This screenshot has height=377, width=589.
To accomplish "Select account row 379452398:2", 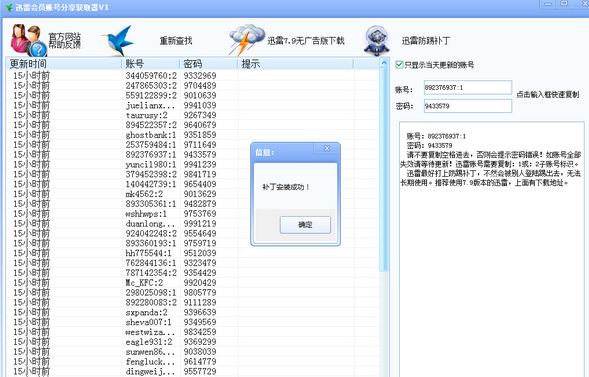I will [x=193, y=174].
